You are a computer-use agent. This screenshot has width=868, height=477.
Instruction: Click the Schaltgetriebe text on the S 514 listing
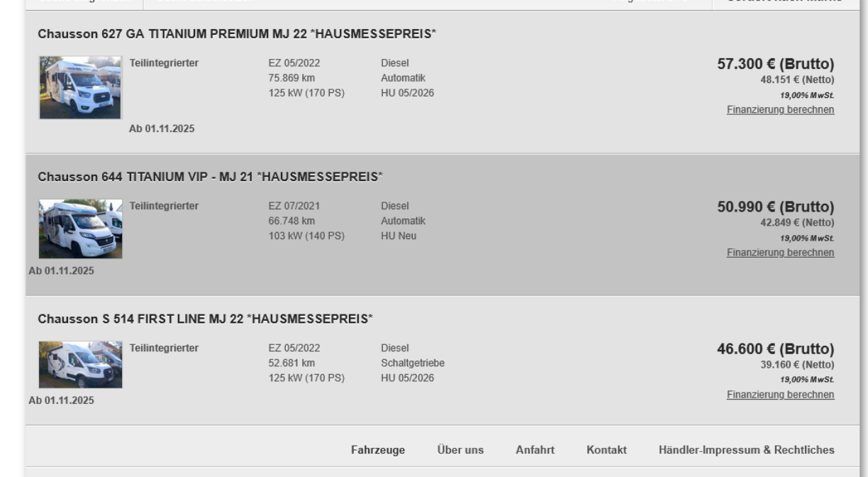(x=413, y=363)
